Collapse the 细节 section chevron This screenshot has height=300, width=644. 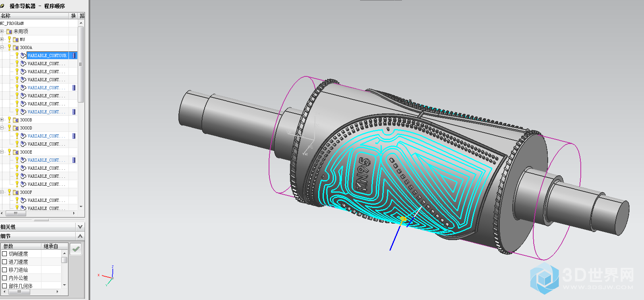click(80, 236)
